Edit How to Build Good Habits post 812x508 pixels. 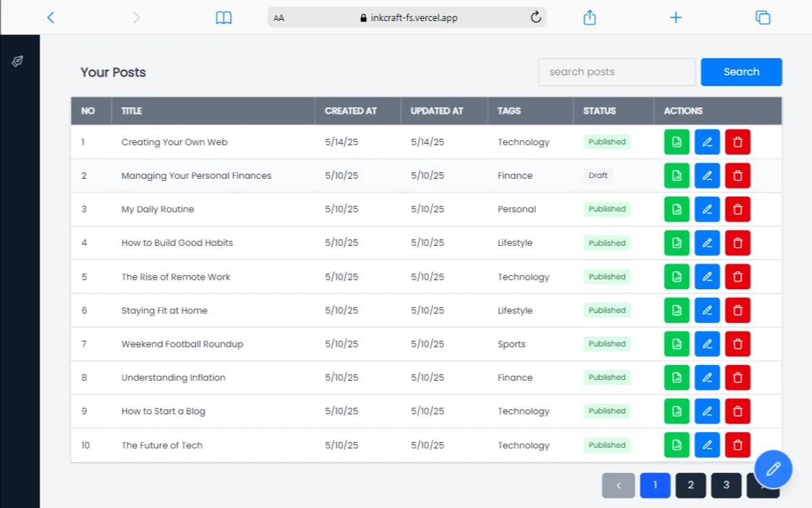pyautogui.click(x=707, y=243)
